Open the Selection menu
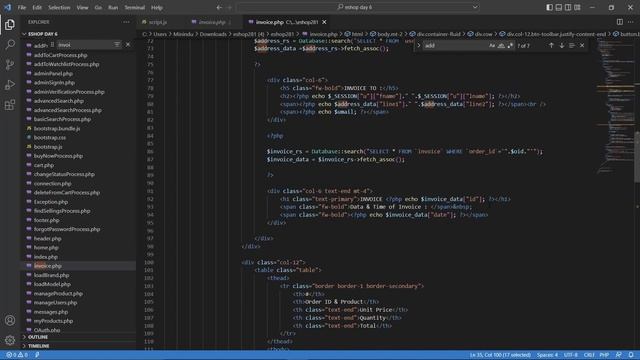This screenshot has width=640, height=360. 59,7
